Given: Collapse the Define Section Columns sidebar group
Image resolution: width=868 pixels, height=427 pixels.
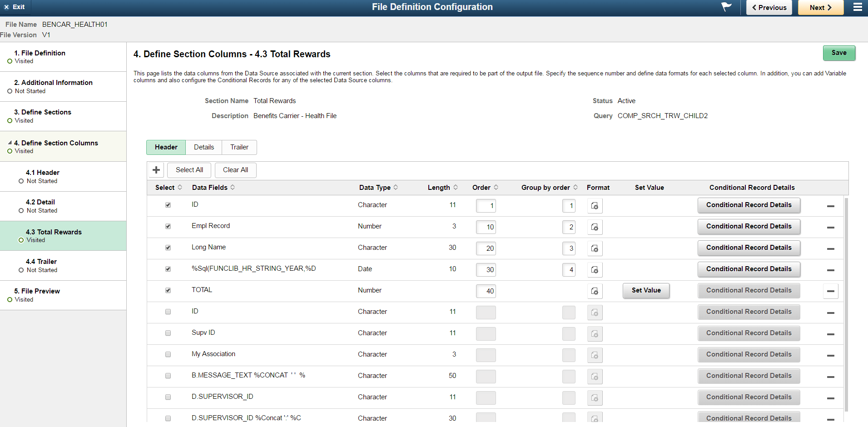Looking at the screenshot, I should click(x=10, y=143).
